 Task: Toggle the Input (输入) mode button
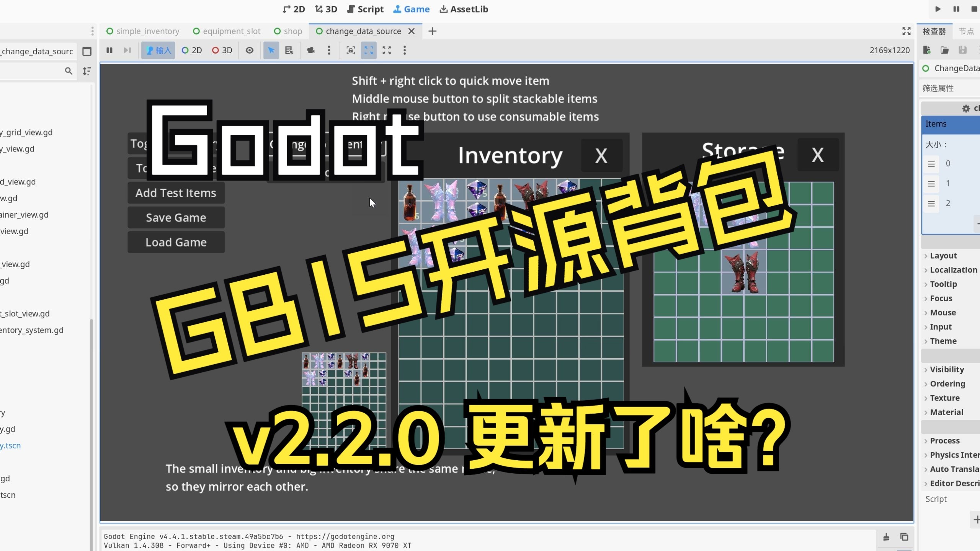coord(158,50)
